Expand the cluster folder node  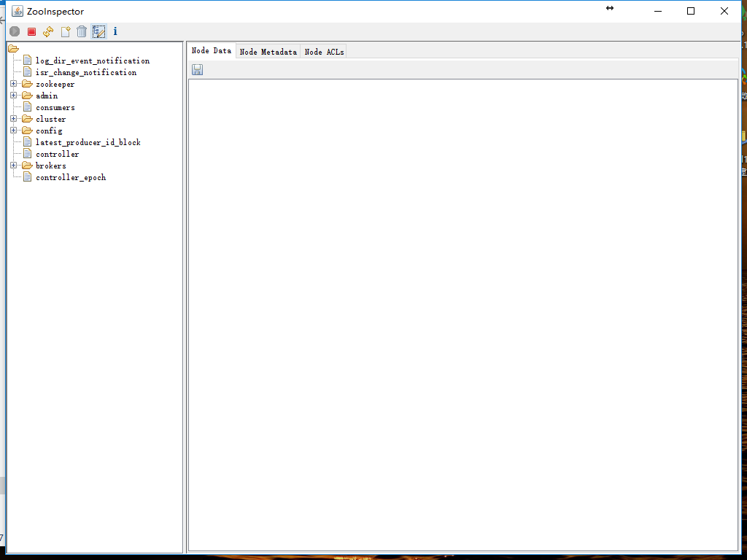[x=13, y=119]
